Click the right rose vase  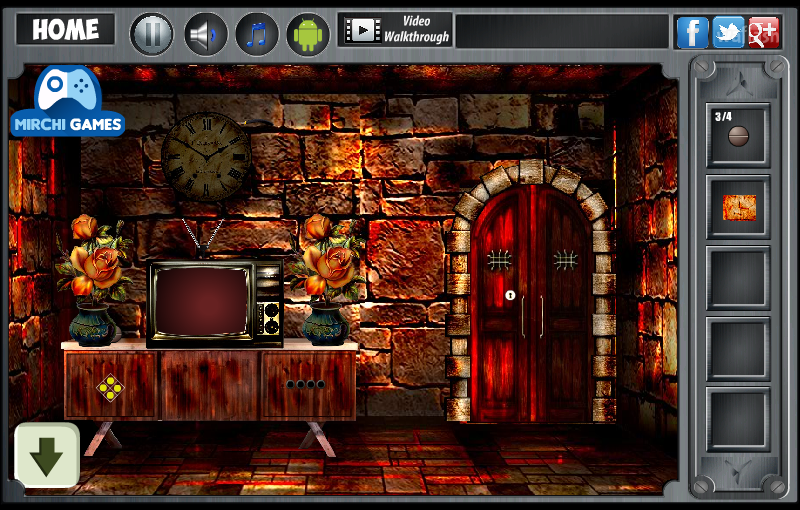[x=327, y=279]
